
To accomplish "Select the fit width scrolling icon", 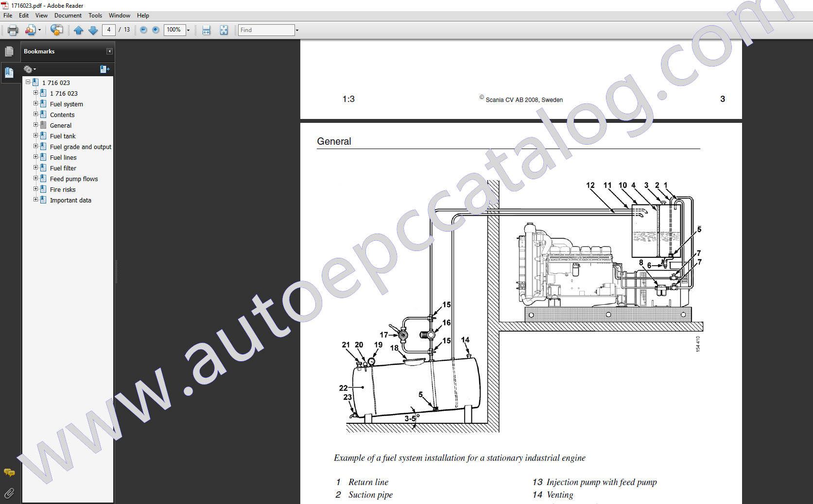I will [x=207, y=30].
